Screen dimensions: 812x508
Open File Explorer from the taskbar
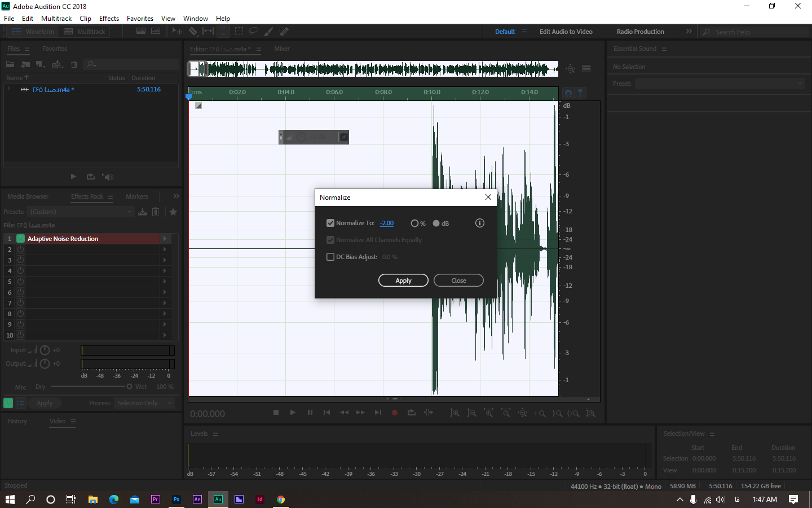93,500
